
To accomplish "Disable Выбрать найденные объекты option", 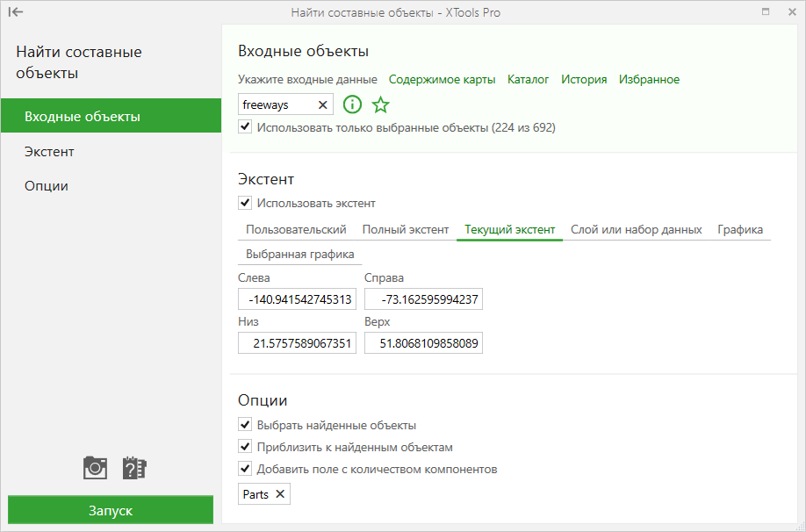I will pyautogui.click(x=245, y=425).
